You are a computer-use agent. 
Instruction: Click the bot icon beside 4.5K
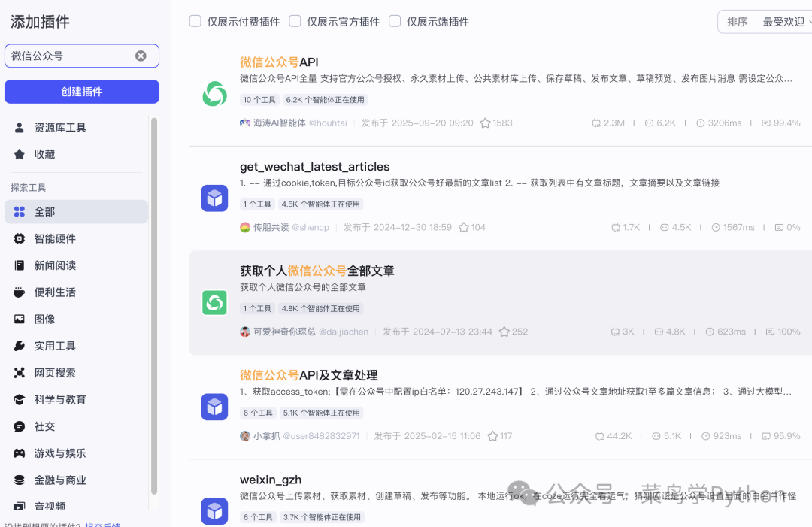pyautogui.click(x=665, y=227)
